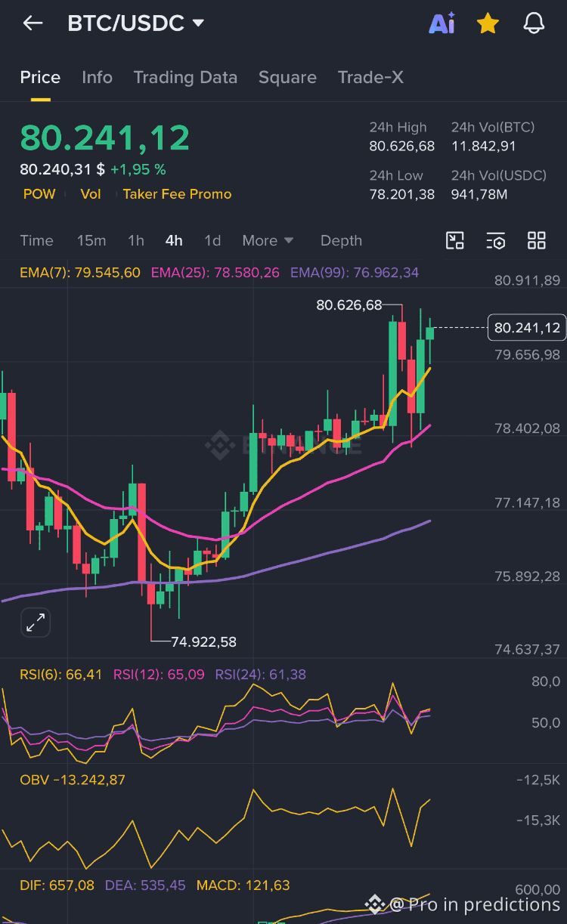This screenshot has height=924, width=567.
Task: Tap the 80.240,31 $ dollar price
Action: coord(62,170)
